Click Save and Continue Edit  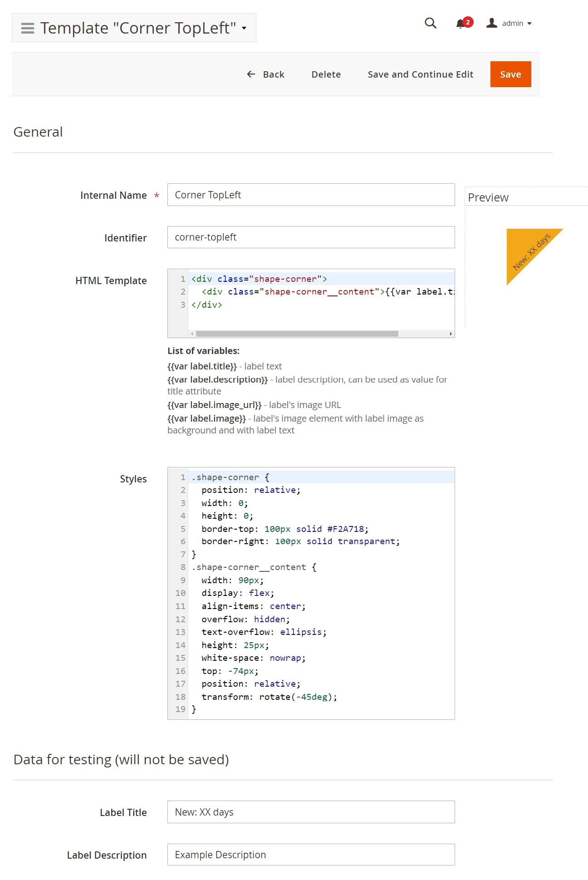(x=420, y=74)
